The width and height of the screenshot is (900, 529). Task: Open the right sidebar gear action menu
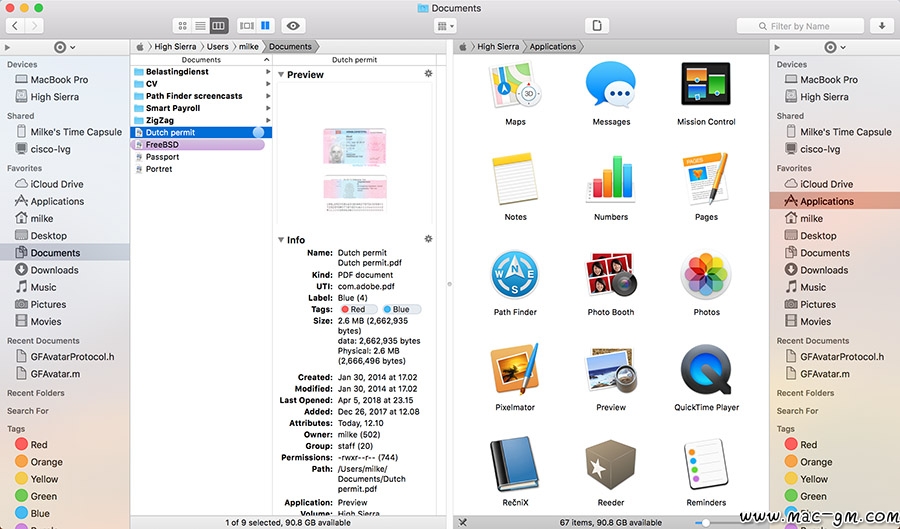834,47
